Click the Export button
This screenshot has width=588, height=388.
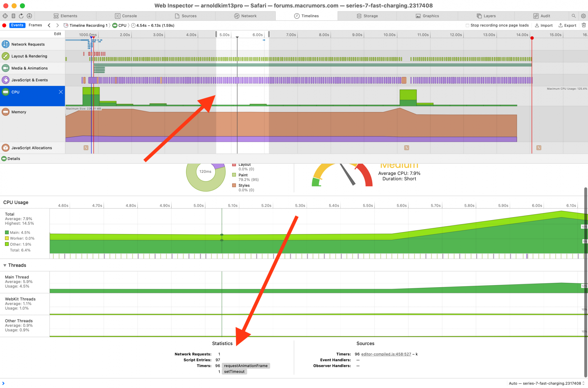[567, 26]
